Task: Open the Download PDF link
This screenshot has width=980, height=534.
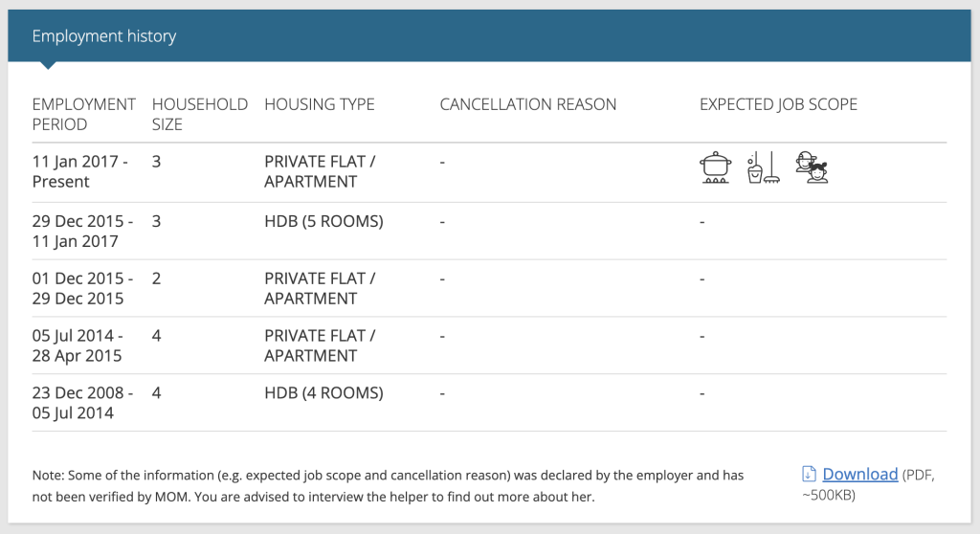Action: 860,474
